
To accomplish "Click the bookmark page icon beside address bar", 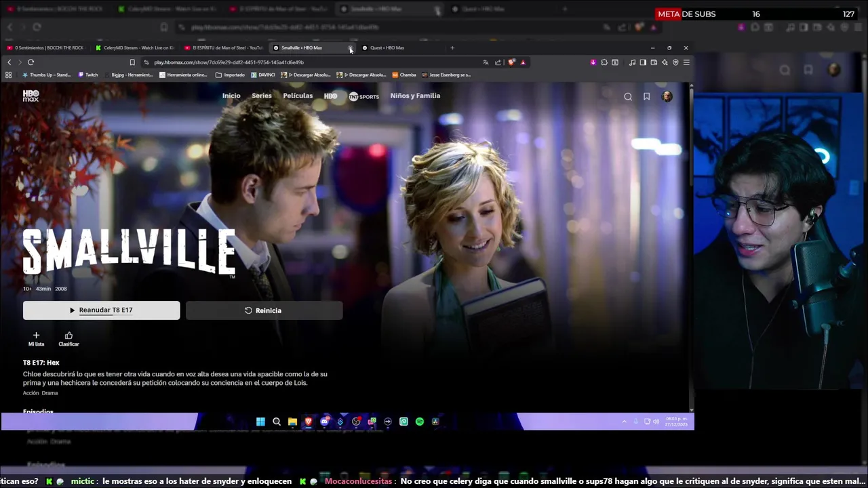I will tap(132, 62).
